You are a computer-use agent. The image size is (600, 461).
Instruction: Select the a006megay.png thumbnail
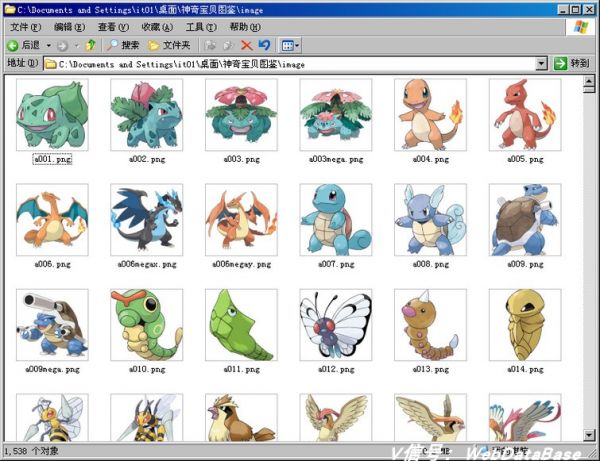pyautogui.click(x=241, y=220)
